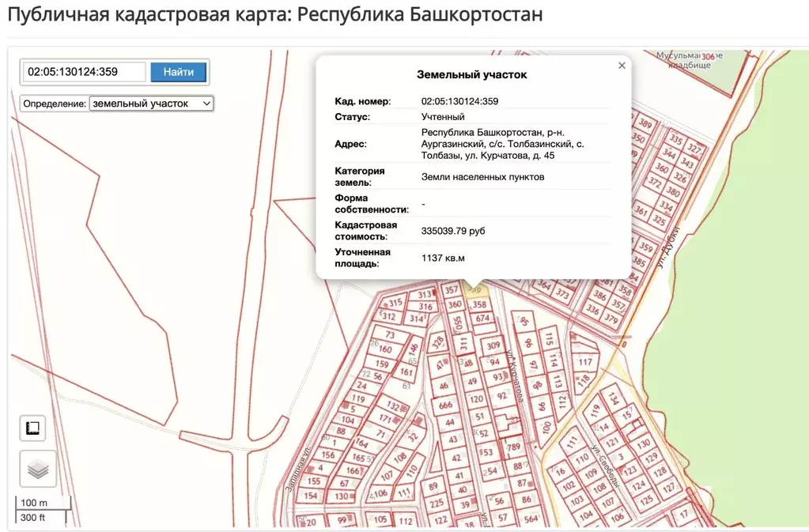Select the area measurement tool

tap(33, 428)
